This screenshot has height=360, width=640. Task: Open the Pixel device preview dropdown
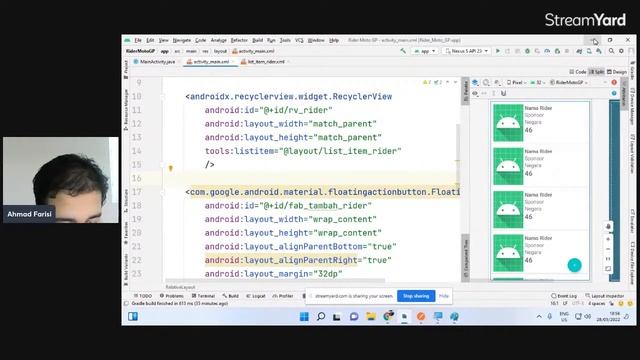coord(516,82)
